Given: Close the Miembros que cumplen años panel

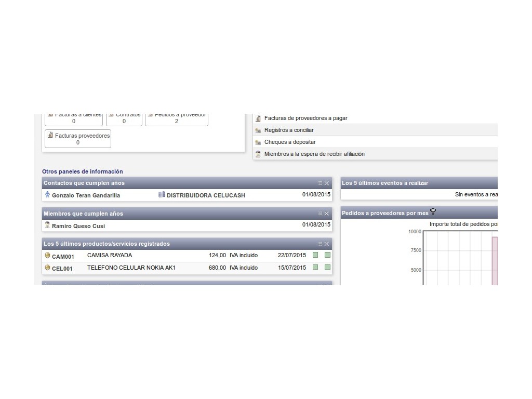Looking at the screenshot, I should (327, 214).
